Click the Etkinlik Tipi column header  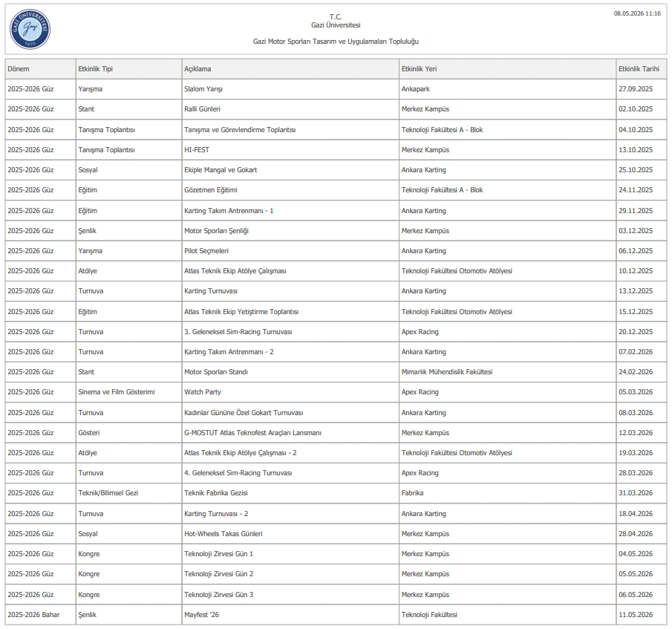coord(129,69)
